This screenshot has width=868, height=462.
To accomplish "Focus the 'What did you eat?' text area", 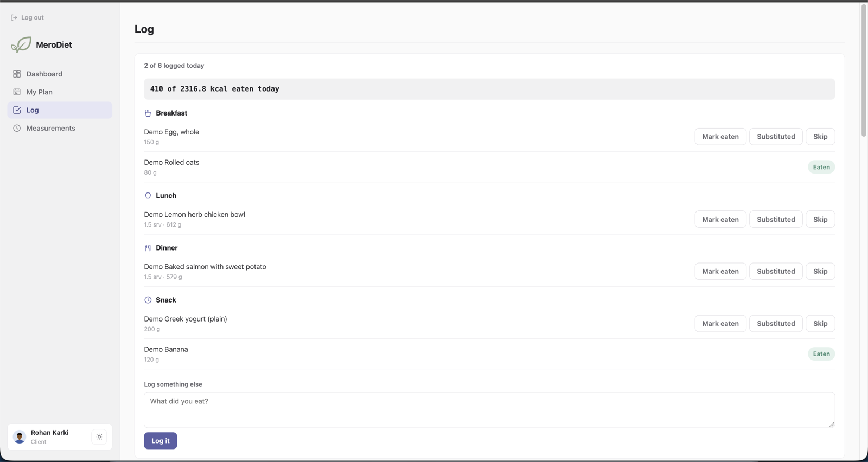I will [x=489, y=410].
